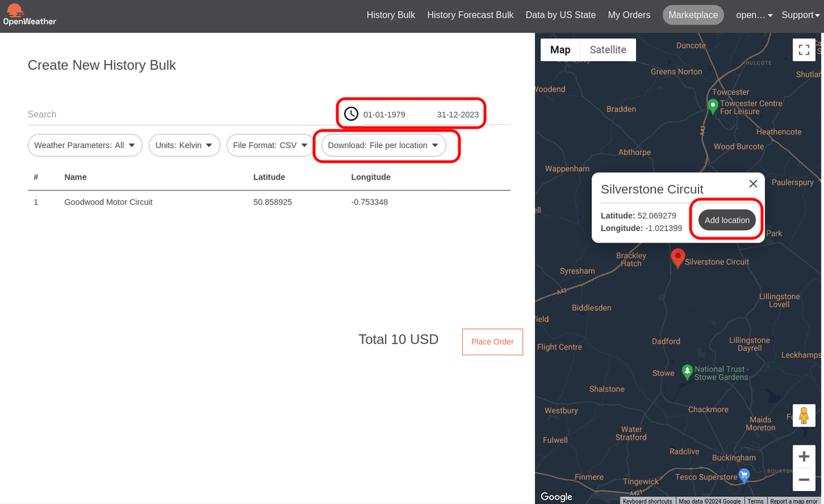Click the start date 01-01-1979
The image size is (824, 504).
pos(384,115)
